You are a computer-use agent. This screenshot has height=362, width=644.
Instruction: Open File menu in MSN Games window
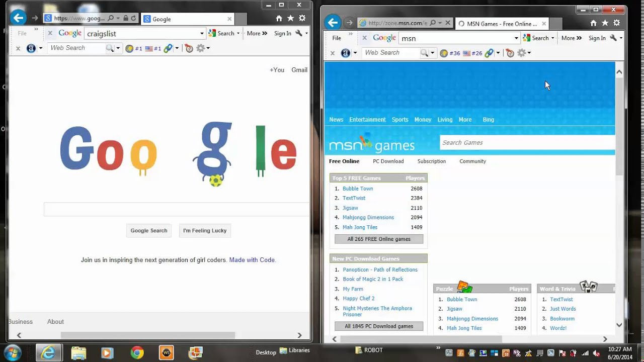click(x=337, y=38)
